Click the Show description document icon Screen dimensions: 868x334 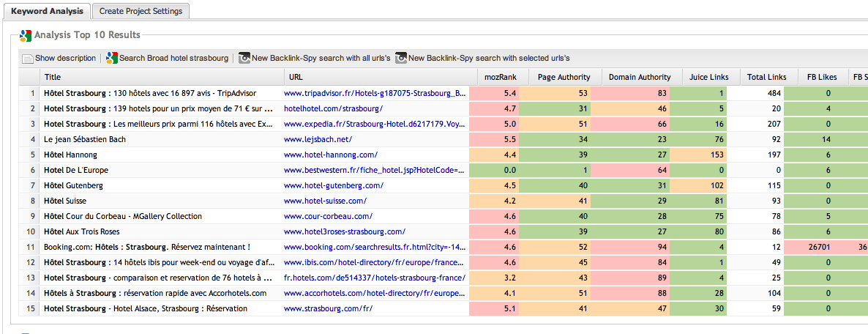pyautogui.click(x=28, y=58)
